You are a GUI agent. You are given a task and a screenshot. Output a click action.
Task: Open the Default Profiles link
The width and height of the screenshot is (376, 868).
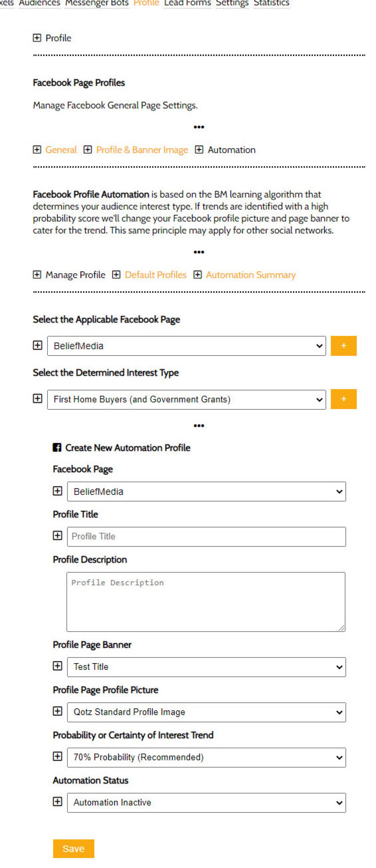(x=155, y=275)
